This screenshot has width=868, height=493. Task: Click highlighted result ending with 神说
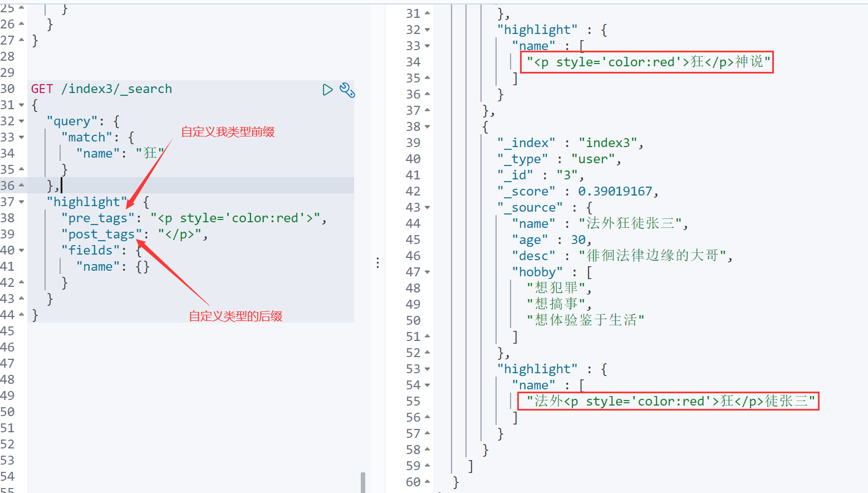[649, 62]
